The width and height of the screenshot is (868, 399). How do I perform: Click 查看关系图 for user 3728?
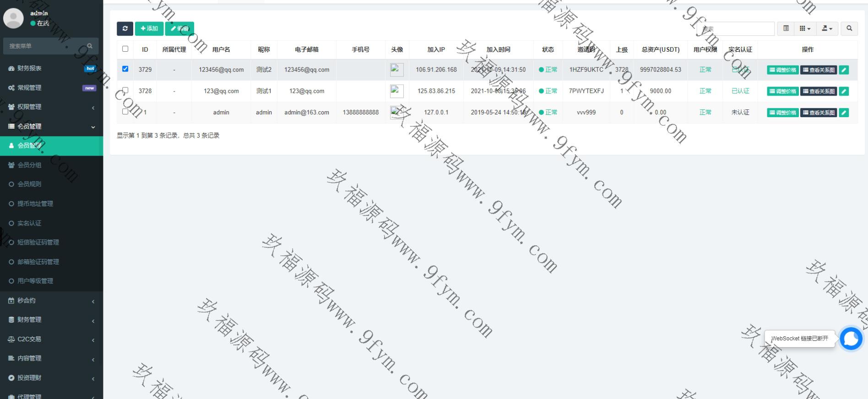[819, 92]
